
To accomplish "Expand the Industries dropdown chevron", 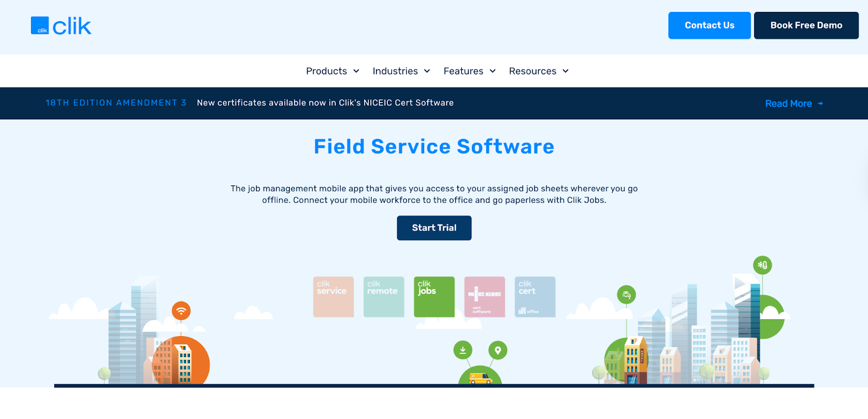I will pos(427,71).
